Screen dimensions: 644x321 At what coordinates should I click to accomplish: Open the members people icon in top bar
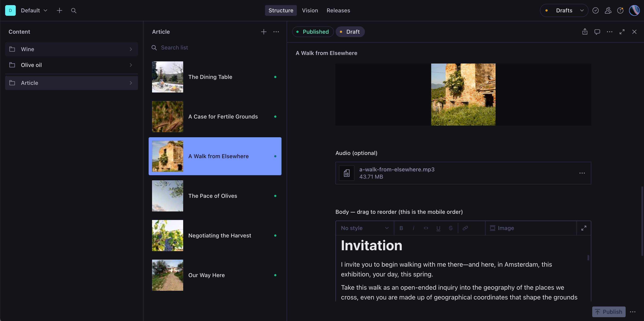[x=608, y=10]
